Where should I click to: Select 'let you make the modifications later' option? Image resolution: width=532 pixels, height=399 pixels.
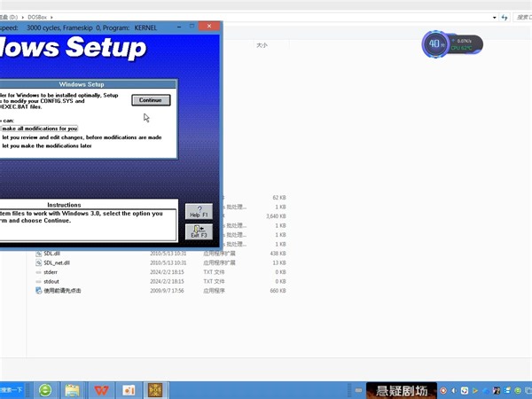[x=47, y=146]
